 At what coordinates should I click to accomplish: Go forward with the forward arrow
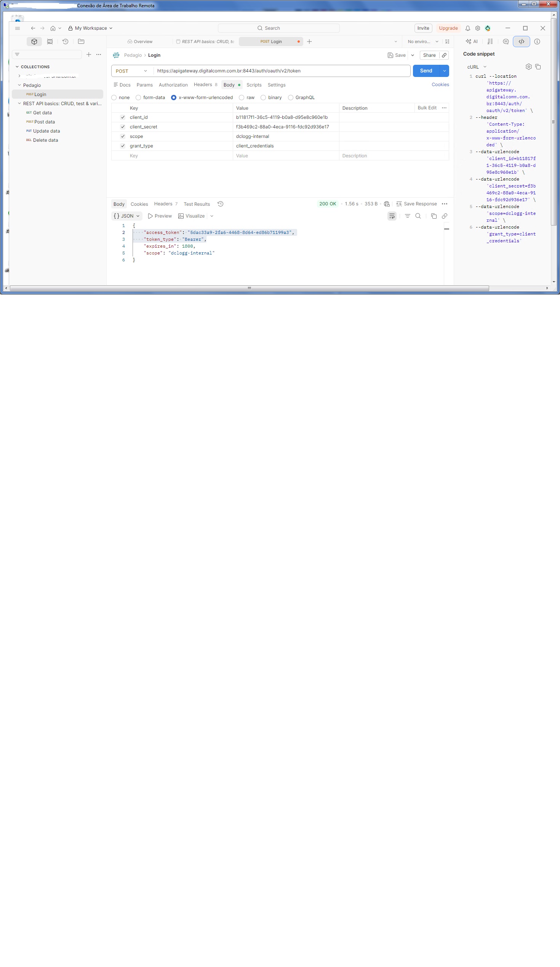coord(42,29)
